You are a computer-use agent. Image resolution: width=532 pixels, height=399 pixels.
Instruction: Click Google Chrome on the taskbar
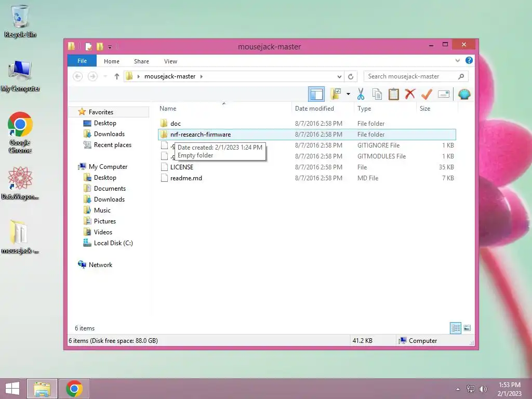tap(74, 389)
